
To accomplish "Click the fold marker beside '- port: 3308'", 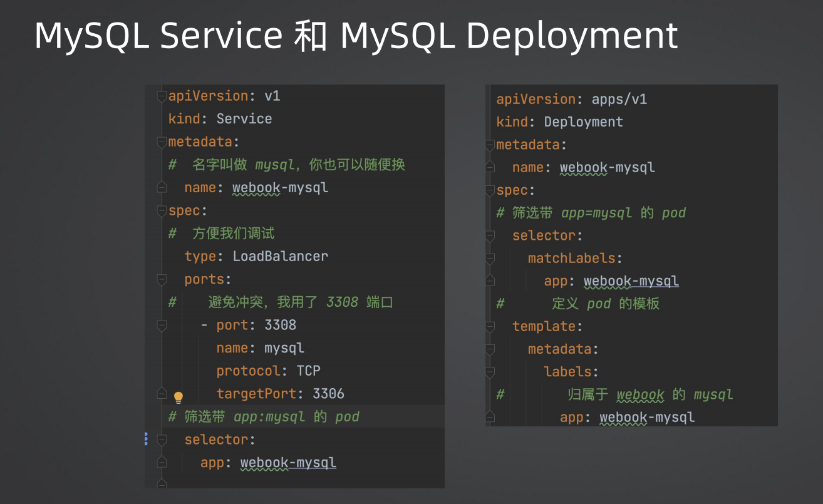I will pos(162,325).
